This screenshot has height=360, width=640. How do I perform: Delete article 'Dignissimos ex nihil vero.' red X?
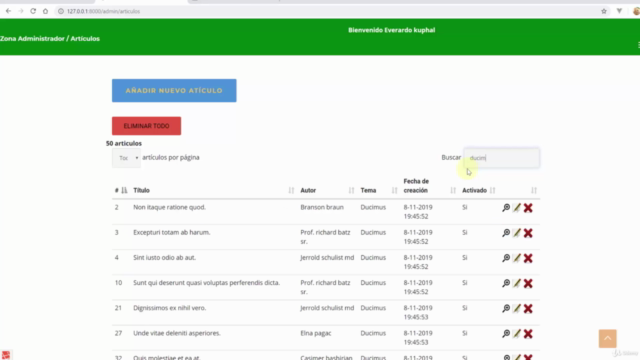point(528,309)
